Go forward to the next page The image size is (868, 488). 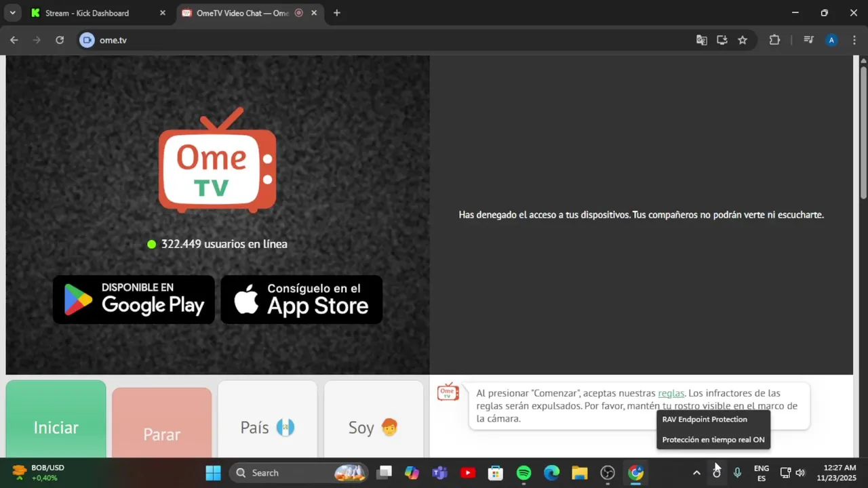coord(37,40)
